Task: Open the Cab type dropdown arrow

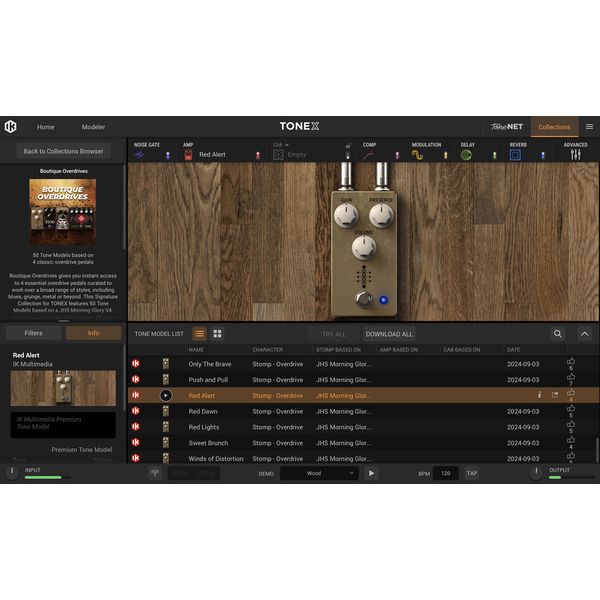Action: coord(287,145)
